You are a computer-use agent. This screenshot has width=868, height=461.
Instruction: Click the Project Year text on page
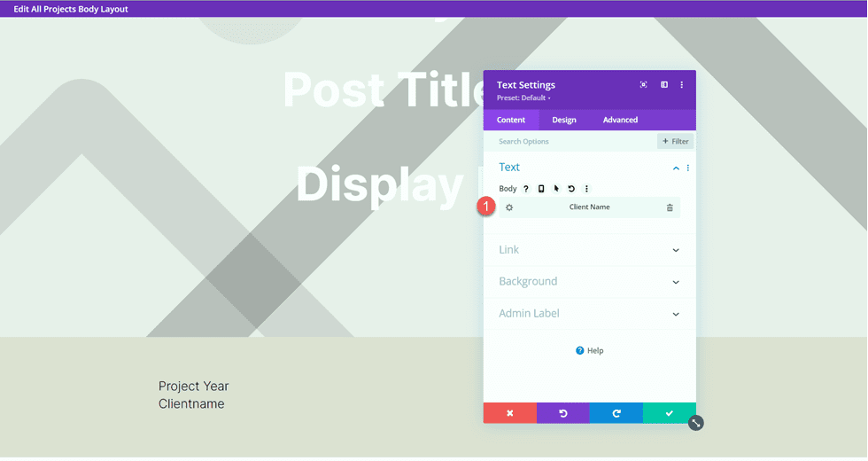(x=193, y=387)
